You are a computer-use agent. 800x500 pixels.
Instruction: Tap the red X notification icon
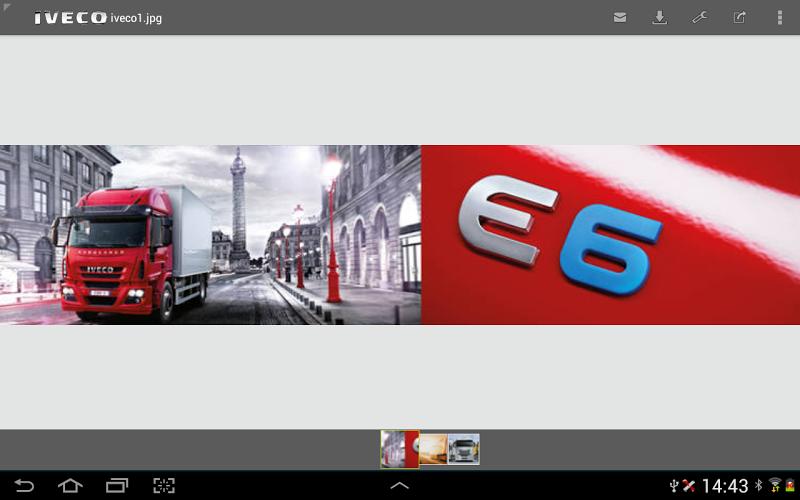(689, 485)
